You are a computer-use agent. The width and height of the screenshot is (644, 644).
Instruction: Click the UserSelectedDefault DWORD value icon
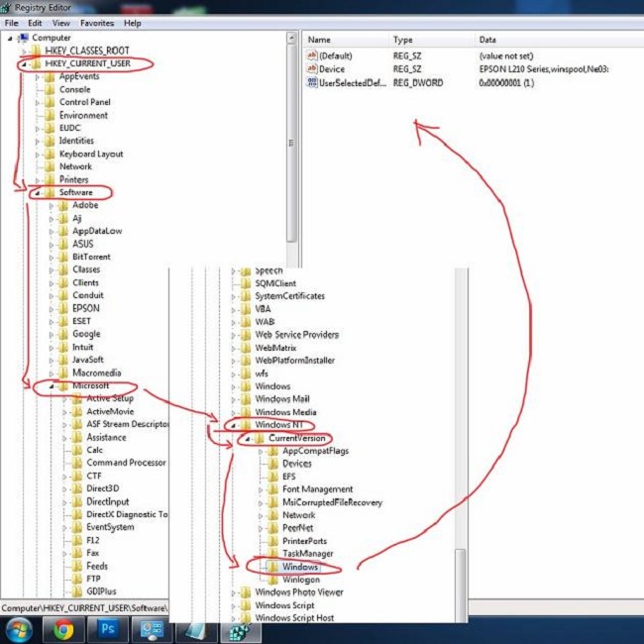[311, 83]
